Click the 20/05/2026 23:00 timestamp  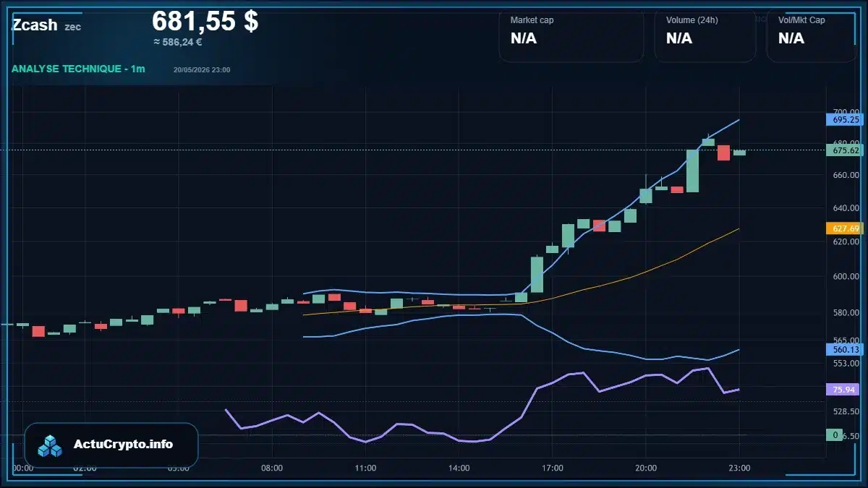point(202,70)
